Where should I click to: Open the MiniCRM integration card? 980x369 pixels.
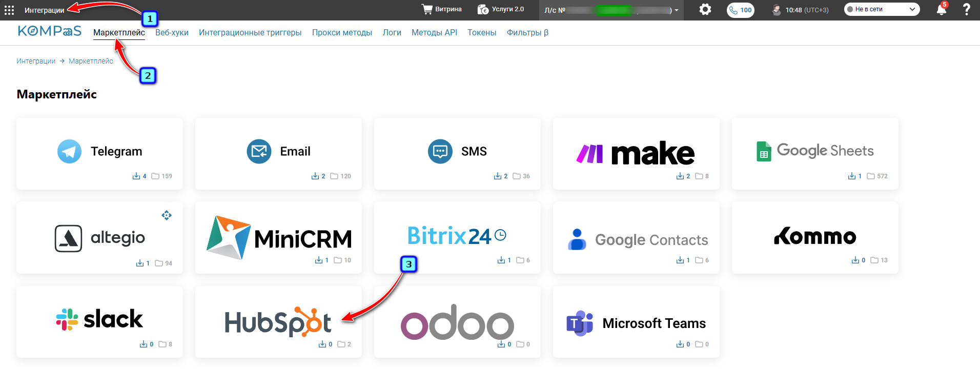point(278,238)
